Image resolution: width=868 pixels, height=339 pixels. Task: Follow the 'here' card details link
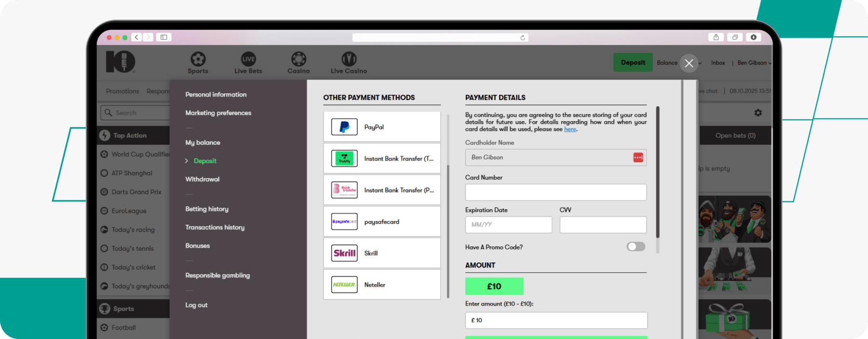(570, 129)
